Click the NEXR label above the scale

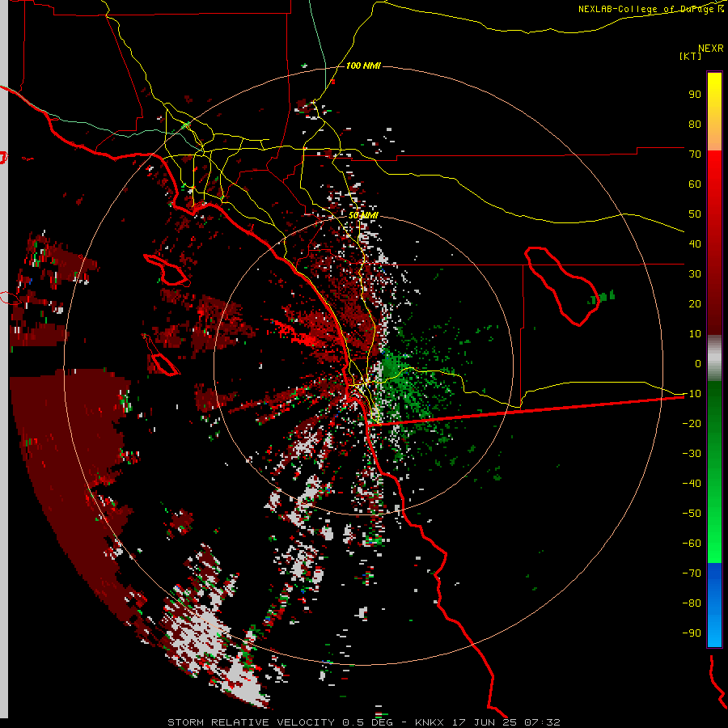[x=711, y=49]
